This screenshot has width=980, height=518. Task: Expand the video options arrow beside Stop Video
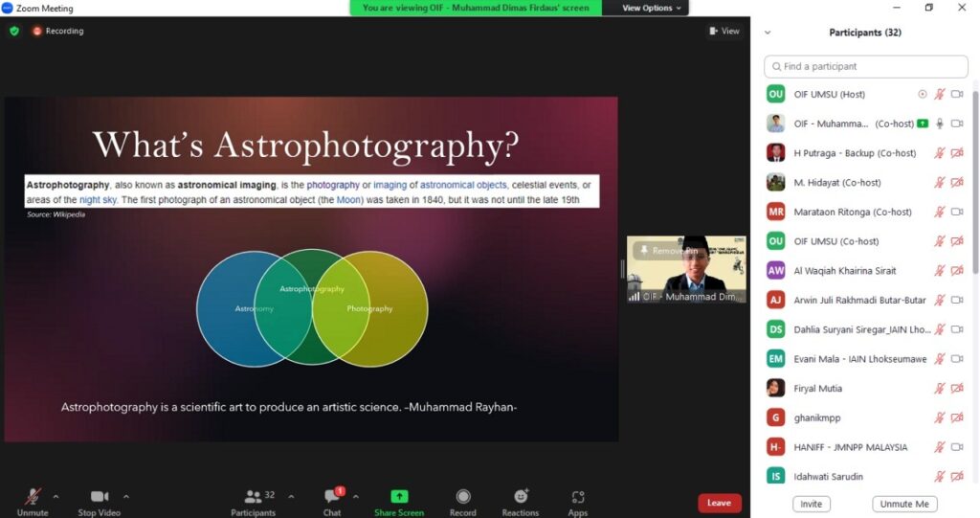(x=126, y=497)
